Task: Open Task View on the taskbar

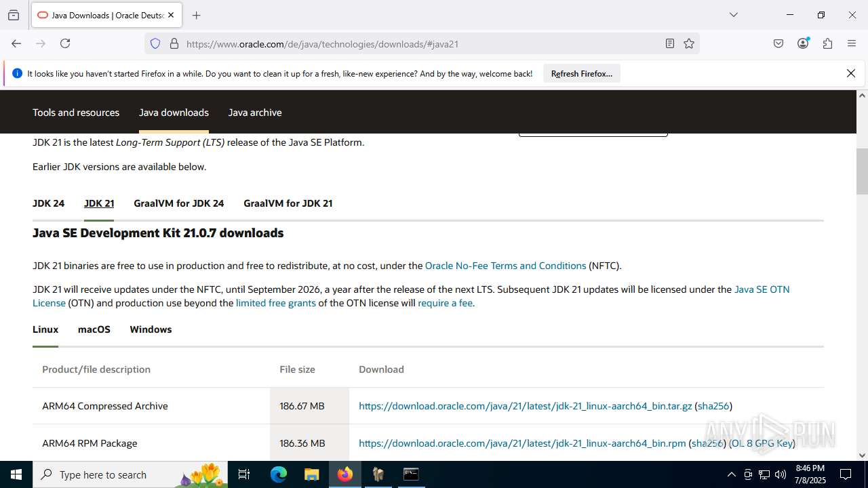Action: (245, 474)
